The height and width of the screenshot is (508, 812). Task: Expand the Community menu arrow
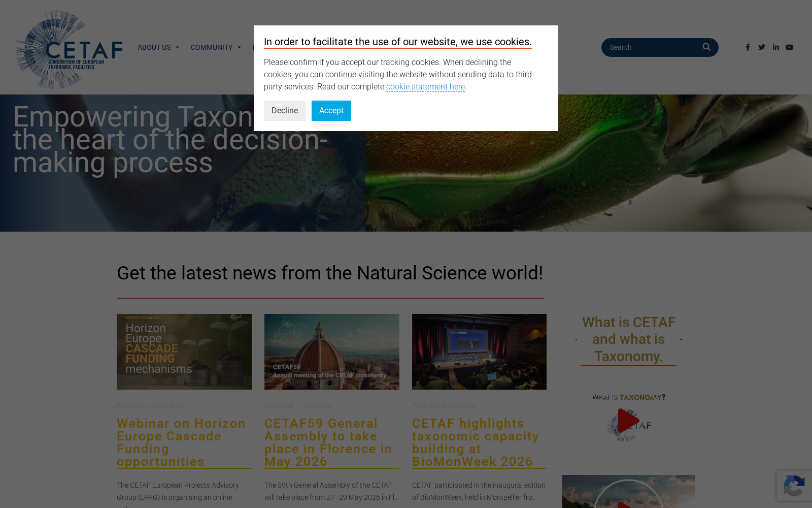(240, 47)
